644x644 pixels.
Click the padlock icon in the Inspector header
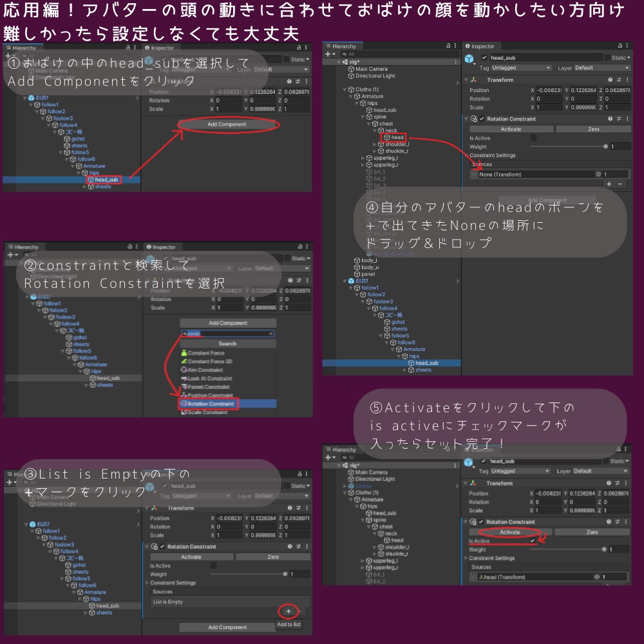[620, 45]
